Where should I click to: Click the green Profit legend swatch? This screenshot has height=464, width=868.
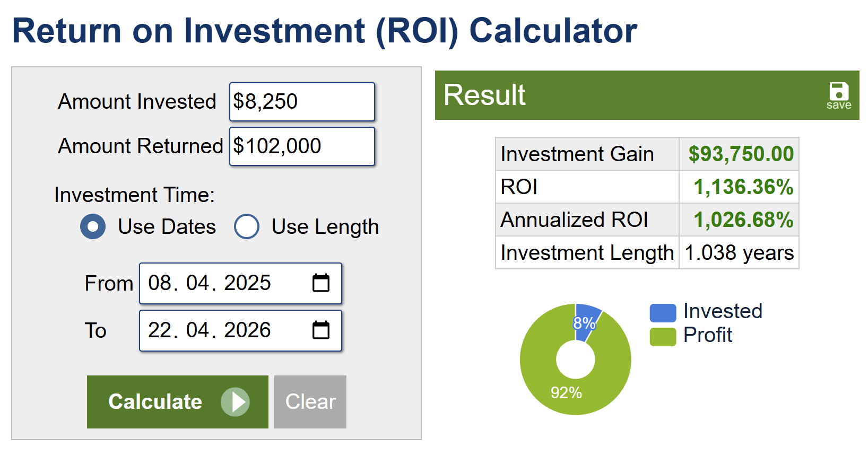point(663,337)
